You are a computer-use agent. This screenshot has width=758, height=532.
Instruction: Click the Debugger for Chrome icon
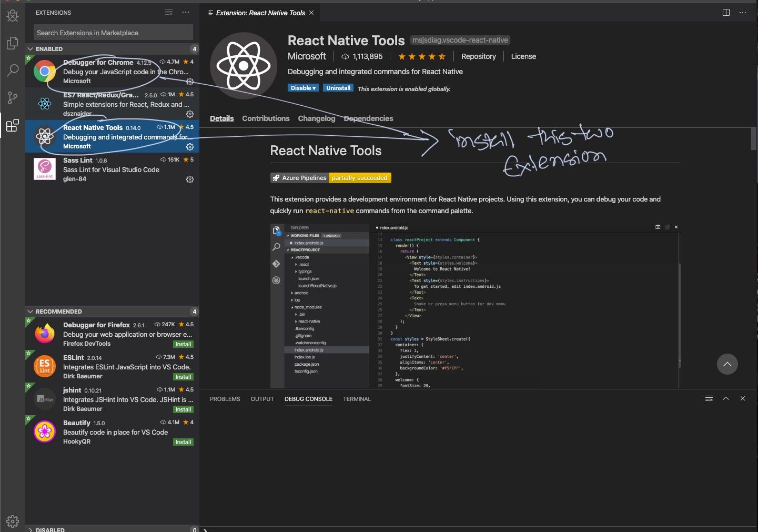pyautogui.click(x=45, y=71)
